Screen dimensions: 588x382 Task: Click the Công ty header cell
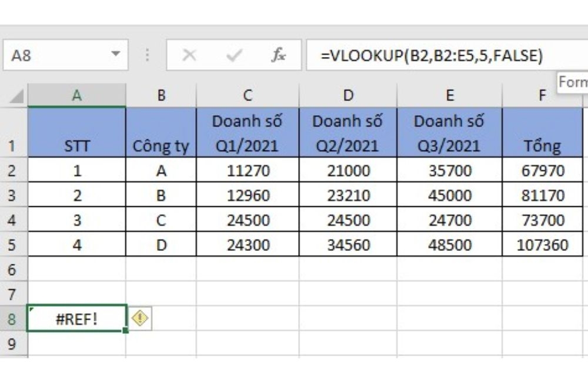coord(161,132)
